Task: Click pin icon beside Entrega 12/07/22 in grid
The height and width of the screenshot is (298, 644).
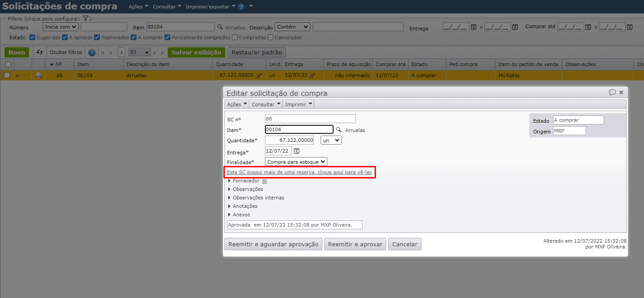Action: point(312,75)
